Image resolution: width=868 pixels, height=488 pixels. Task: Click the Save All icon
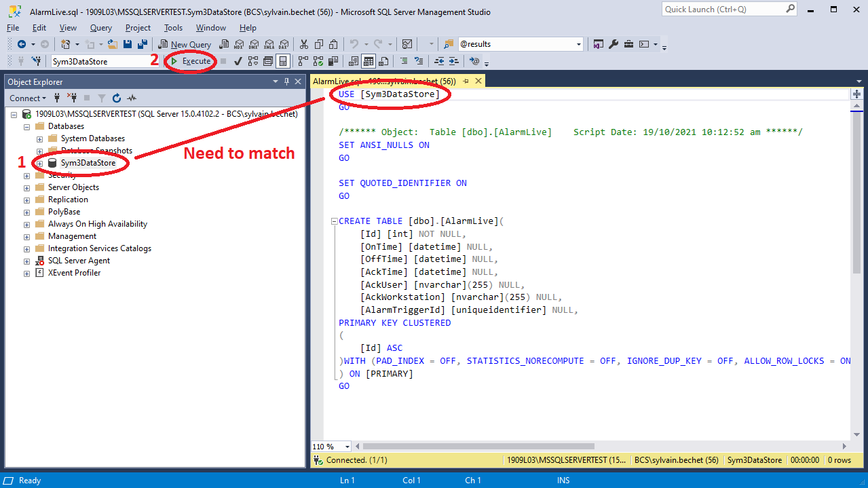[x=143, y=44]
